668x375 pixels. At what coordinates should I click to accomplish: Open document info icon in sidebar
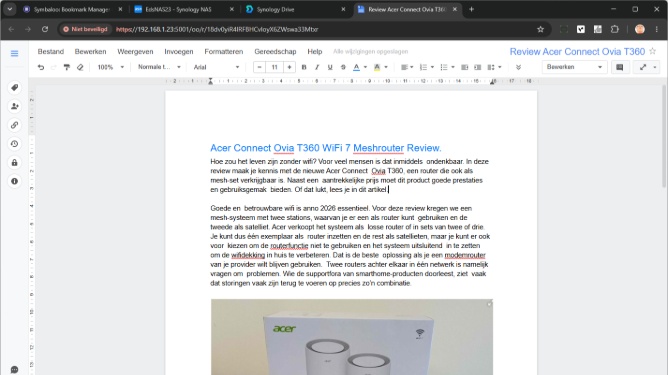14,181
